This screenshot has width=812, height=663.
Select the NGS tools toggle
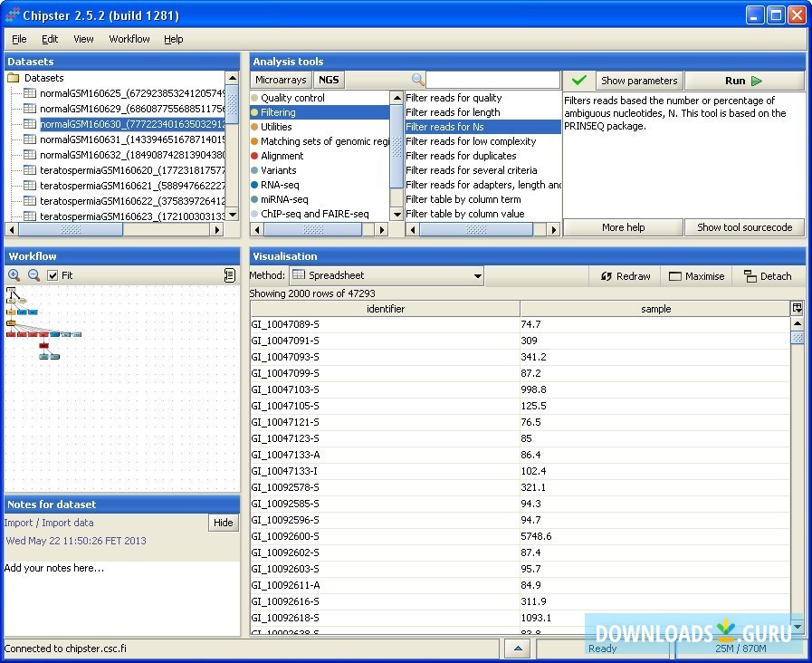329,80
